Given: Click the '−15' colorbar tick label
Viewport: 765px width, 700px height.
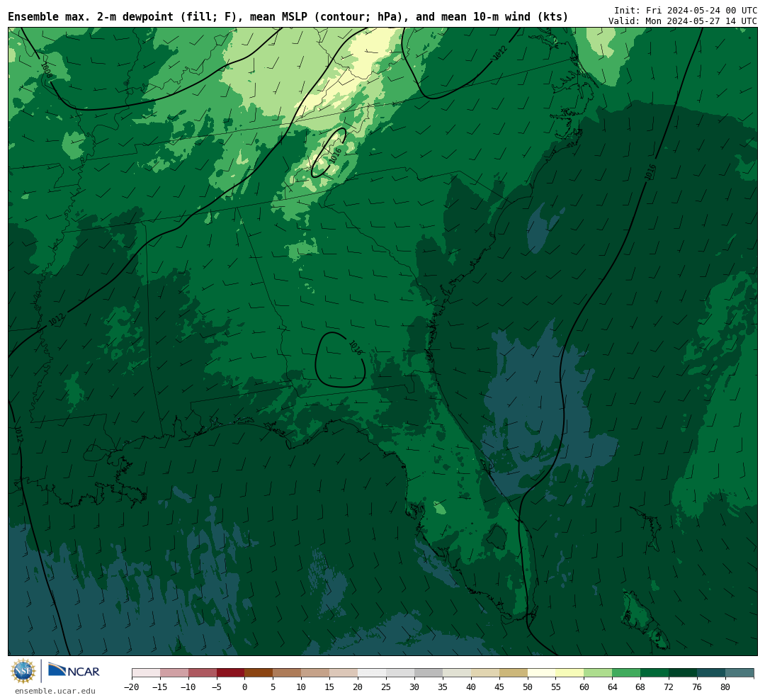Looking at the screenshot, I should pos(160,687).
